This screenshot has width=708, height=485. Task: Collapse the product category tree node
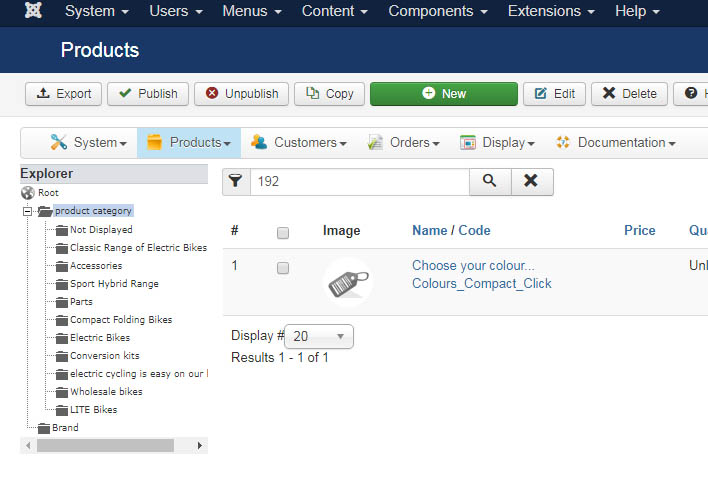[x=27, y=211]
